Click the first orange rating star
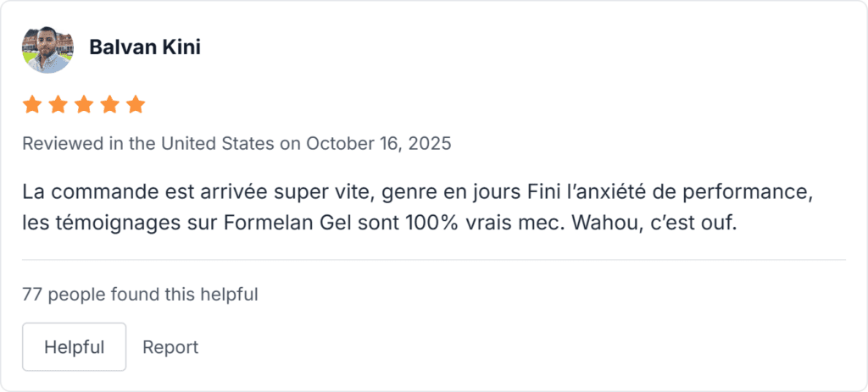The width and height of the screenshot is (868, 392). tap(31, 105)
